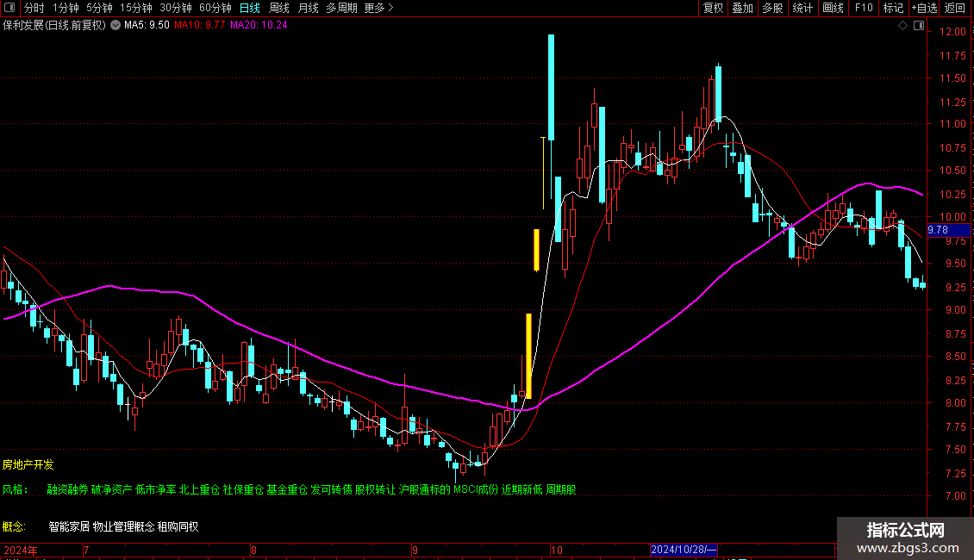974x560 pixels.
Task: Switch to 月线 monthly chart
Action: point(308,8)
